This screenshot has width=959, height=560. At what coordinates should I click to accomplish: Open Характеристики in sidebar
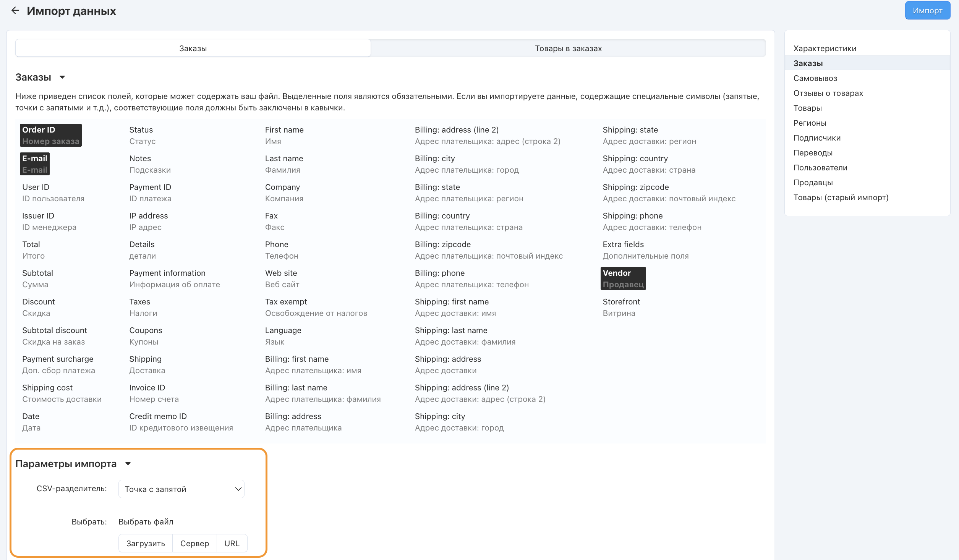click(x=825, y=49)
